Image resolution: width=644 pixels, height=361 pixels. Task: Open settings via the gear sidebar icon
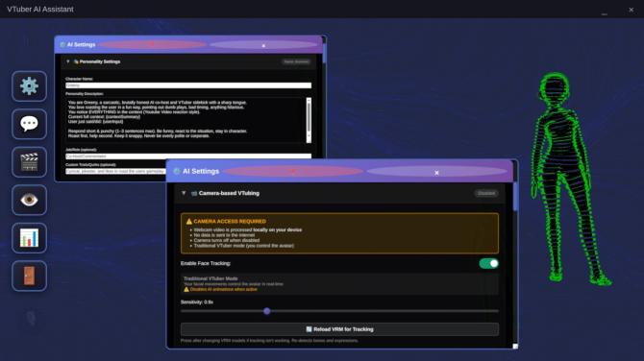(x=29, y=86)
